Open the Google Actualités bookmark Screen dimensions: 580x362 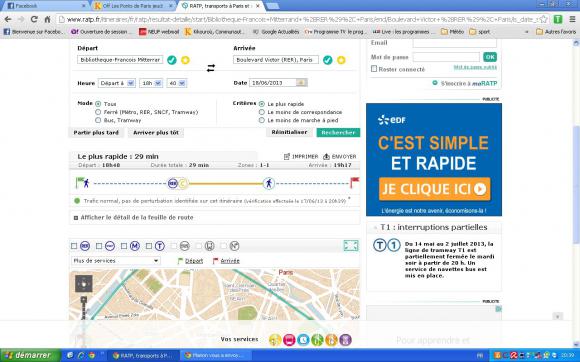click(x=276, y=32)
